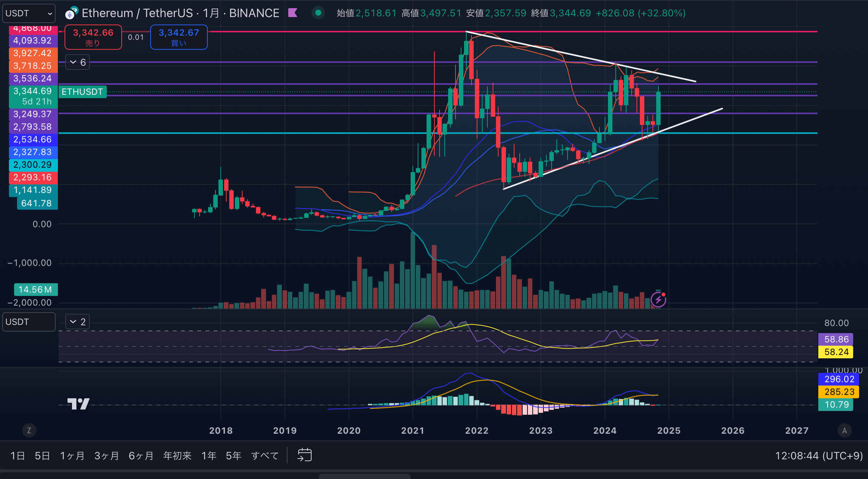Click the 2025 time axis label
Viewport: 868px width, 479px height.
coord(669,430)
